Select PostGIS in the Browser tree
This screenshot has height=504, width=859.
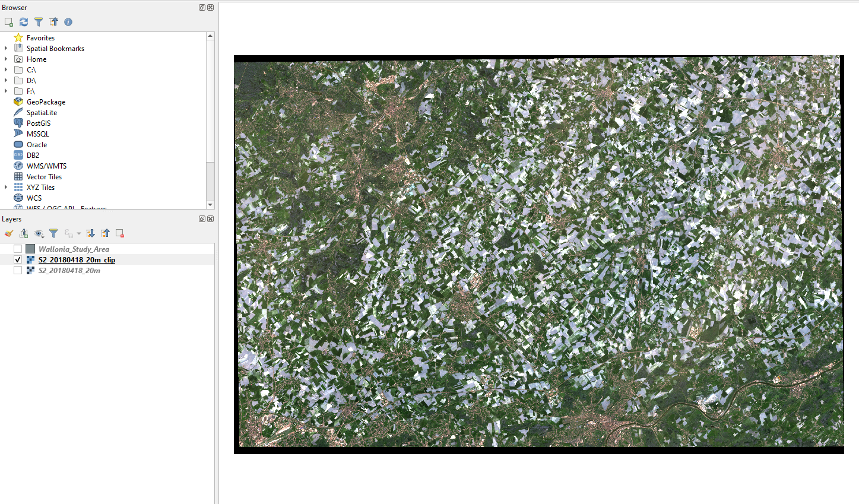[39, 123]
